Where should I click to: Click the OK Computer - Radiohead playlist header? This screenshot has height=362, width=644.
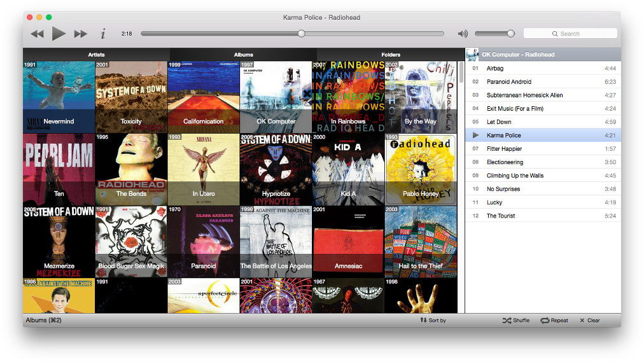[543, 55]
